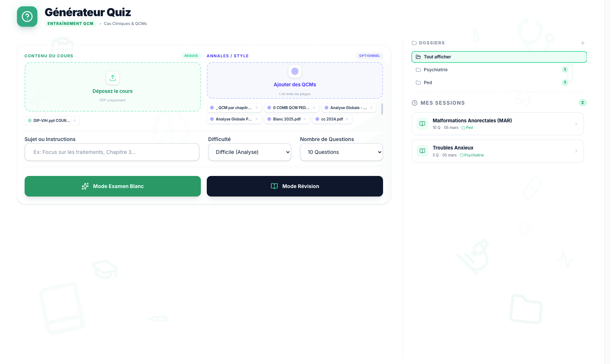Click the Générateur Quiz question mark logo
Image resolution: width=610 pixels, height=364 pixels.
point(27,17)
